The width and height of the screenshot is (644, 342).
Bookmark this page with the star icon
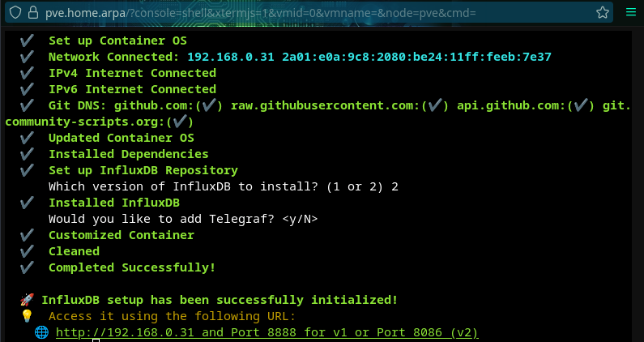[603, 13]
